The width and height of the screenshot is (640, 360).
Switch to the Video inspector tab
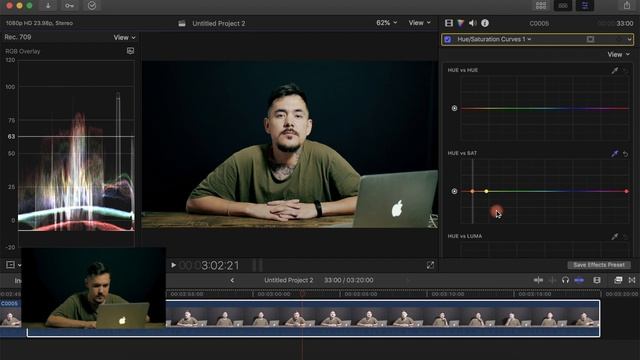pos(449,23)
